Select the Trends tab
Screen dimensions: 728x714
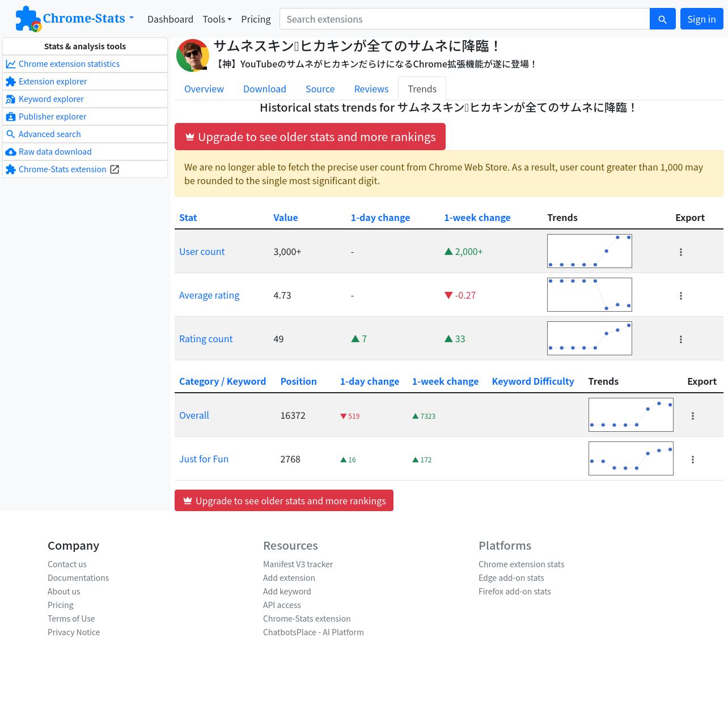point(422,89)
